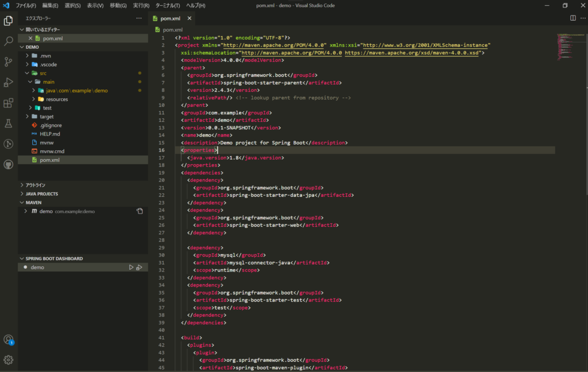Screen dimensions: 588x372
Task: Open the 編集(E) menu
Action: (51, 6)
